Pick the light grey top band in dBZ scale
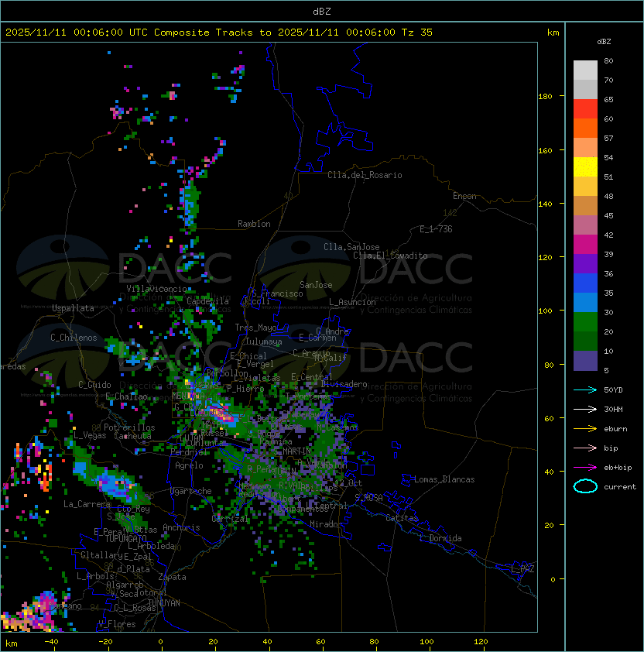The height and width of the screenshot is (652, 644). pos(585,70)
